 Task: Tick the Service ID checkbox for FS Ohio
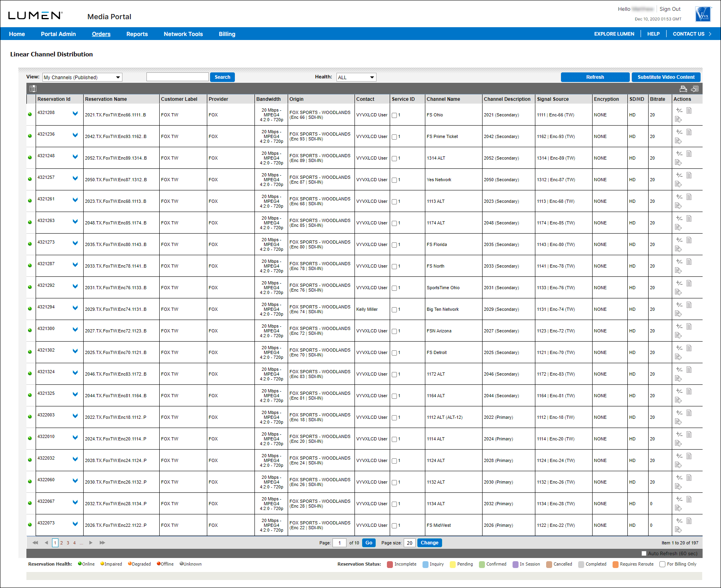[394, 115]
